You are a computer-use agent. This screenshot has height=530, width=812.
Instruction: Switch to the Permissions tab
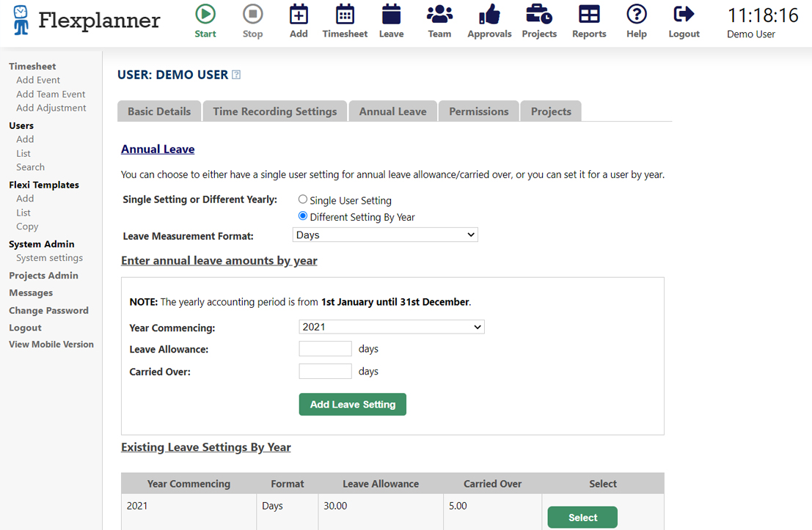click(478, 111)
